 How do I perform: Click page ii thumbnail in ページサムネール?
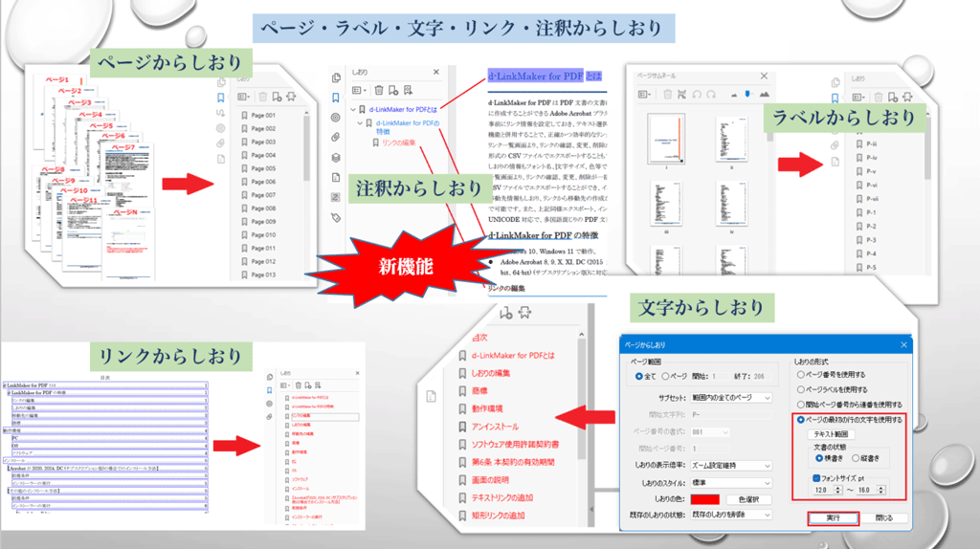point(731,139)
